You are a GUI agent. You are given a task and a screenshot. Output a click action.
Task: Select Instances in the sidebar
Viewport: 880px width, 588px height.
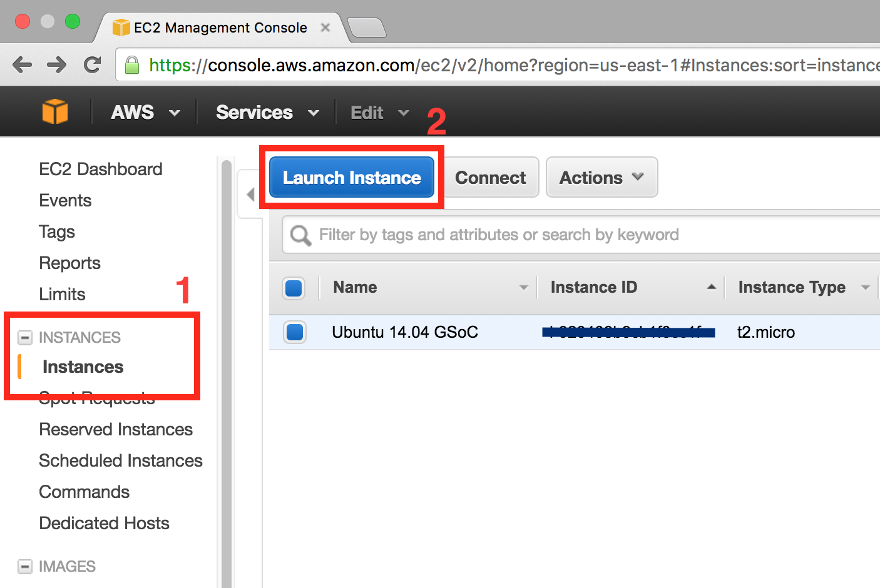83,367
